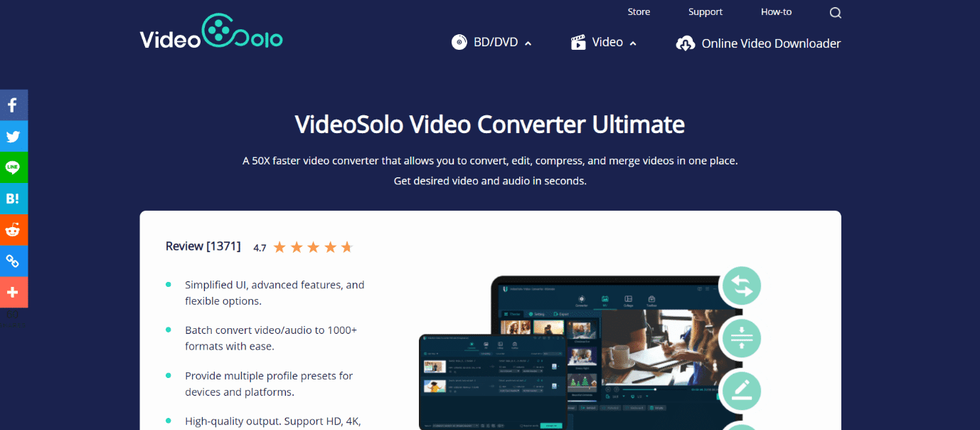Click the How-to link
This screenshot has width=980, height=430.
(776, 11)
